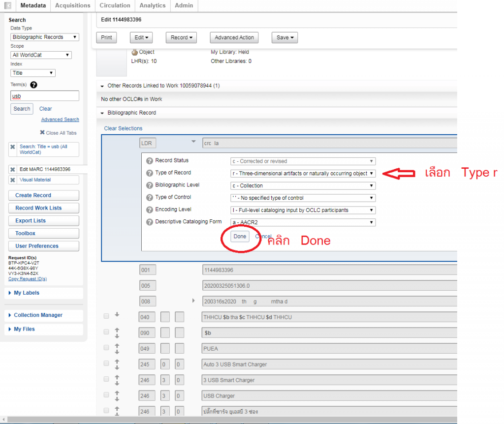Move the '3 USB Smart Charger' field up
This screenshot has height=424, width=504.
[x=117, y=377]
